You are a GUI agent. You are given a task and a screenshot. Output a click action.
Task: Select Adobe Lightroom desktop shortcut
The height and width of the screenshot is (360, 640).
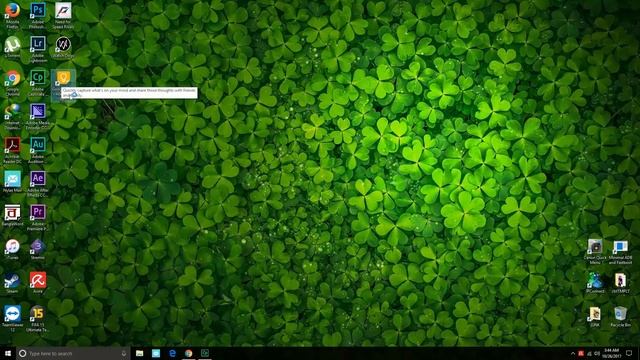[x=38, y=49]
